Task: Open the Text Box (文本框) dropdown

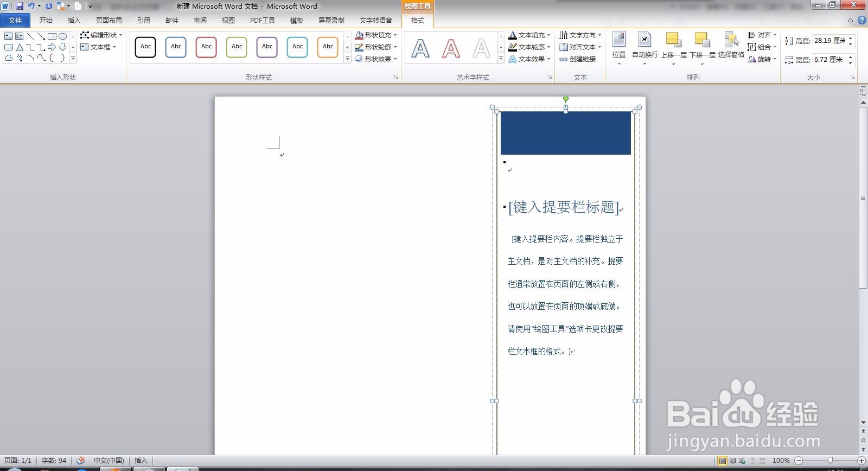Action: tap(98, 47)
